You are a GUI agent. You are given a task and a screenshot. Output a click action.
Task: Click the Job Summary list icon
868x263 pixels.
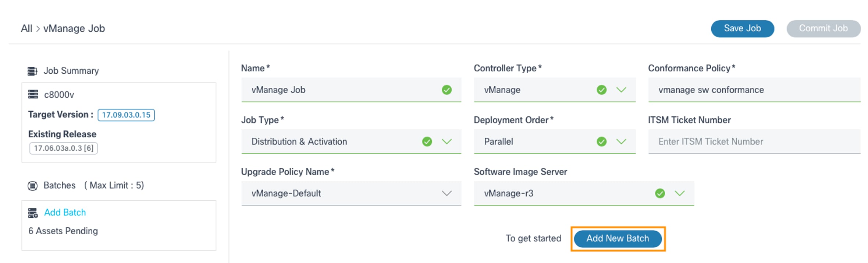[32, 71]
